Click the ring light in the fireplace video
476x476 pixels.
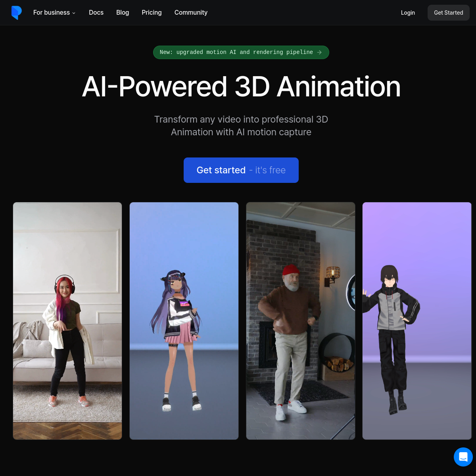[x=351, y=293]
